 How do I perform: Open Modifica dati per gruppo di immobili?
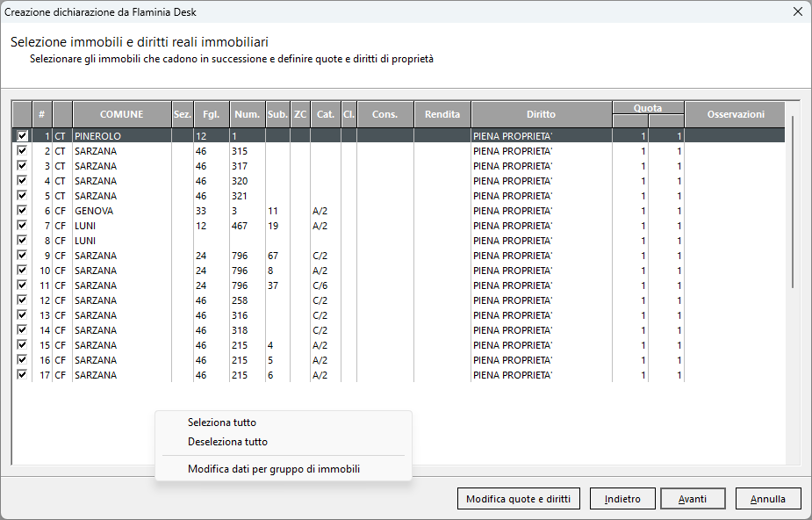point(274,469)
